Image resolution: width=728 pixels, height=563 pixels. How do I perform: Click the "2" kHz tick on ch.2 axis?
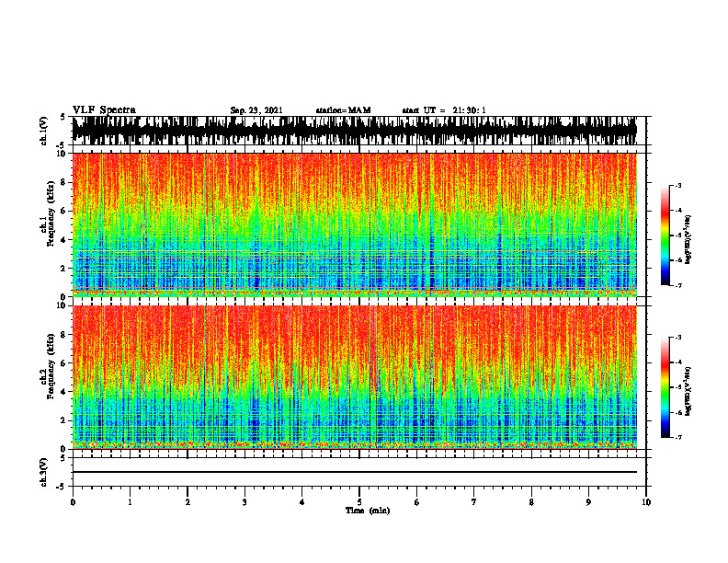click(x=64, y=420)
